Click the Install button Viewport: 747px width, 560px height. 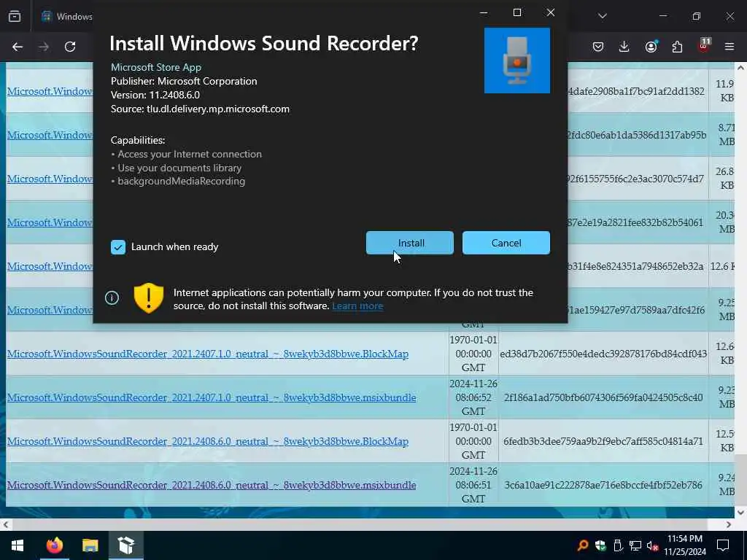tap(410, 243)
